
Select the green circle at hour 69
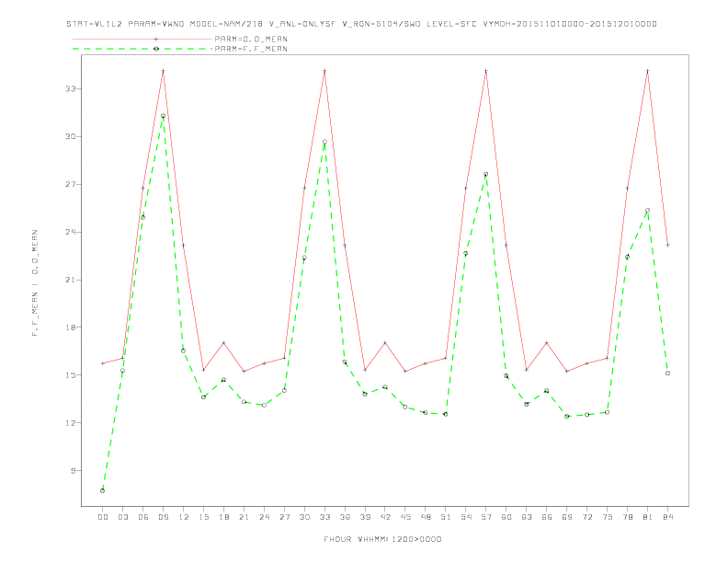click(567, 416)
